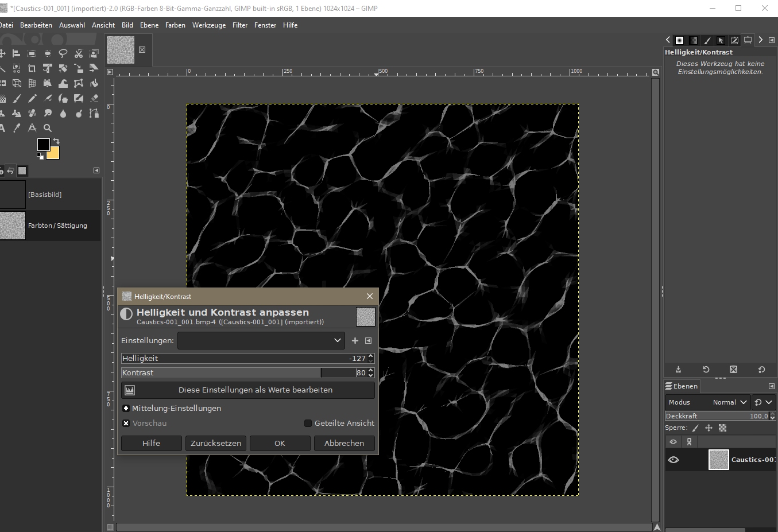Activate the Color Picker eyedropper tool
Image resolution: width=778 pixels, height=532 pixels.
[17, 128]
